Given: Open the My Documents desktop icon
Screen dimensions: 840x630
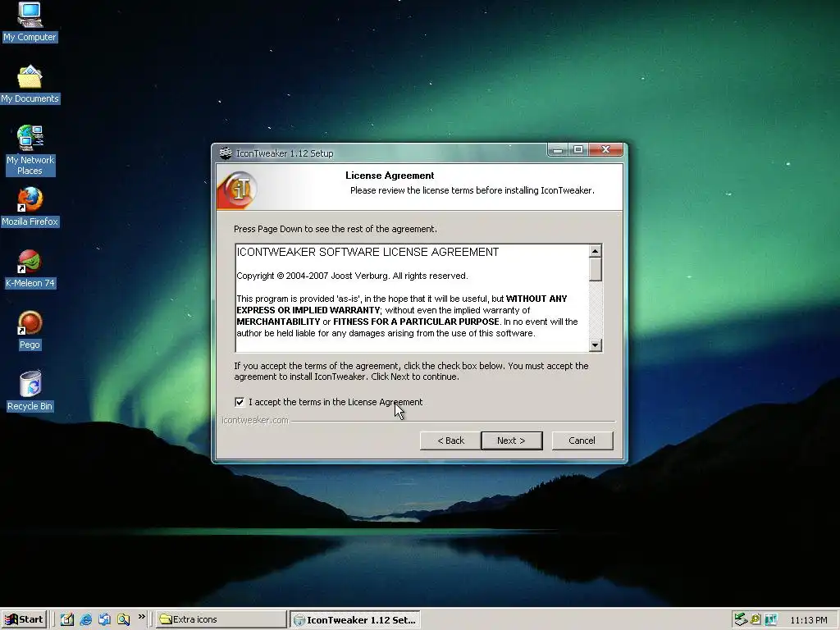Looking at the screenshot, I should (x=30, y=84).
